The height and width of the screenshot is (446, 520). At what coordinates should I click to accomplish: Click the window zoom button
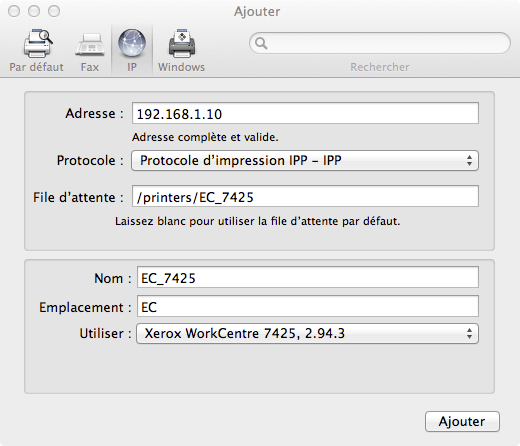pos(54,11)
